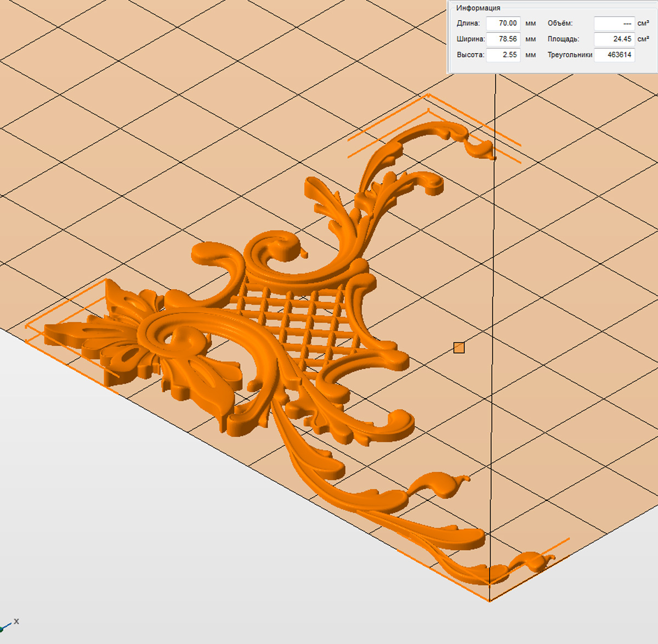Click the Ширина field showing 78.56
658x644 pixels.
point(503,39)
